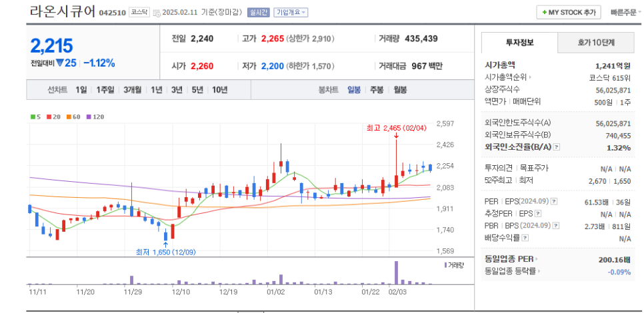644x313 pixels.
Task: Expand the 빠른주문 dropdown
Action: pos(627,12)
